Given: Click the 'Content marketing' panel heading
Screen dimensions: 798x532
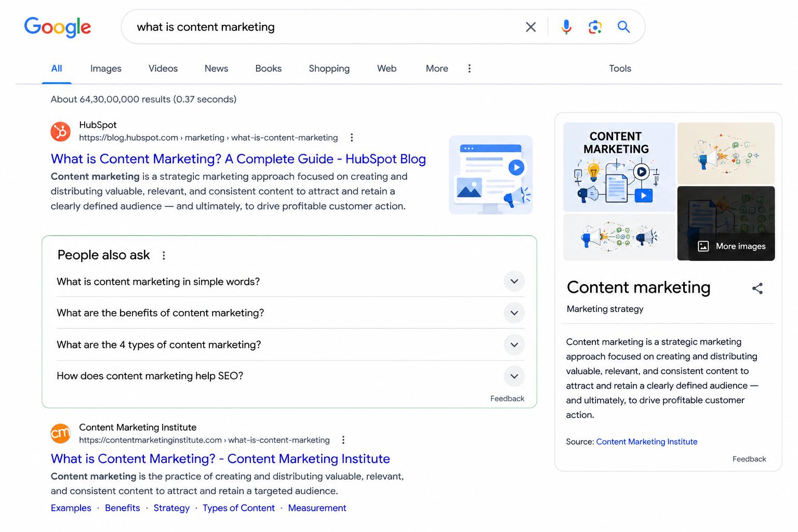Looking at the screenshot, I should [639, 287].
